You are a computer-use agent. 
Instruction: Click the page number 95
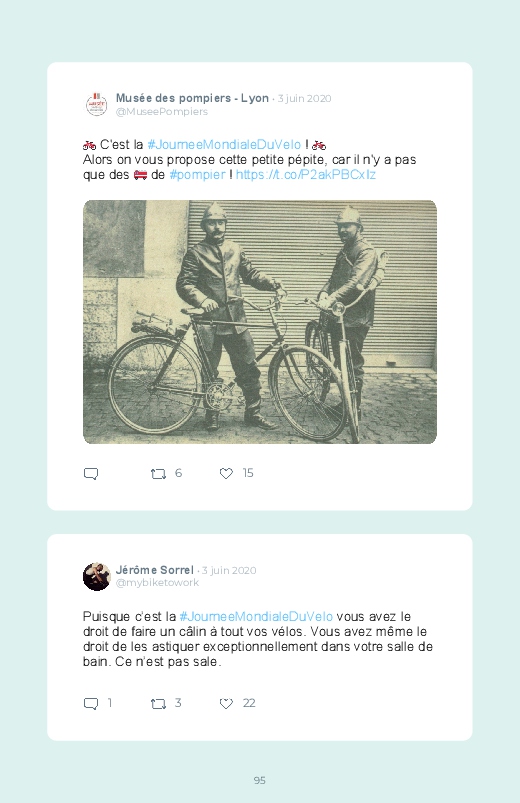tap(260, 780)
